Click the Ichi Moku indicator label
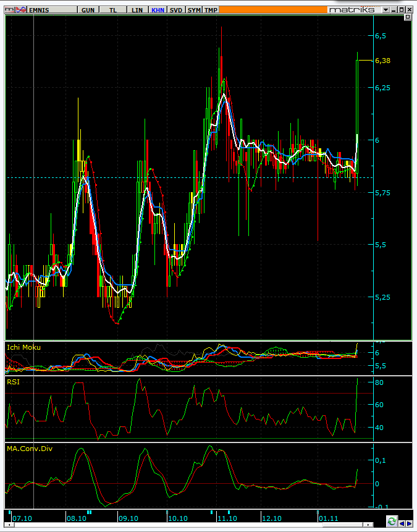This screenshot has height=532, width=417. click(x=23, y=347)
